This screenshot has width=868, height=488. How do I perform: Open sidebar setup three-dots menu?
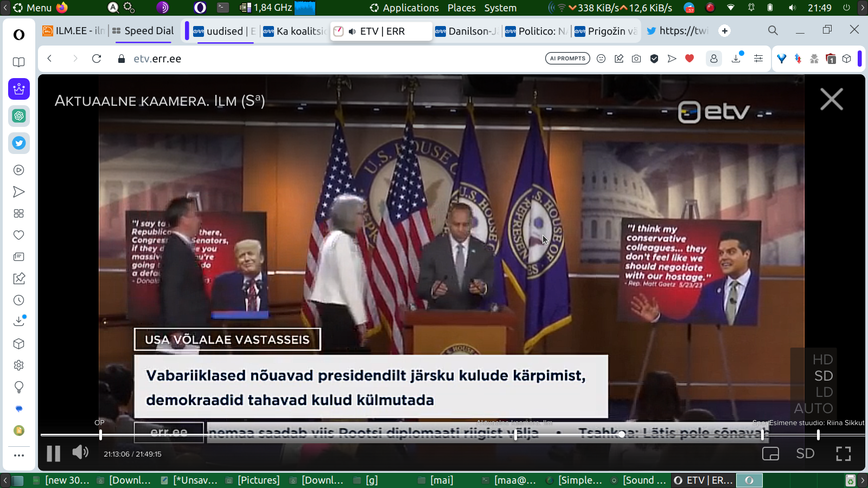[19, 455]
